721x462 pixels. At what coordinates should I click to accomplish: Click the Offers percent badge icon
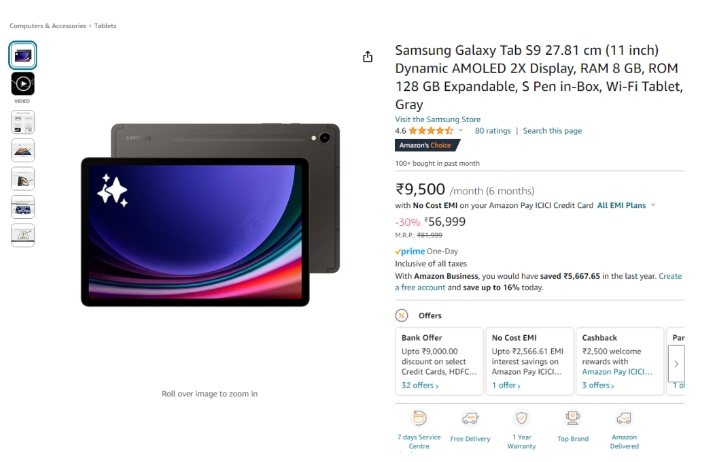coord(401,315)
